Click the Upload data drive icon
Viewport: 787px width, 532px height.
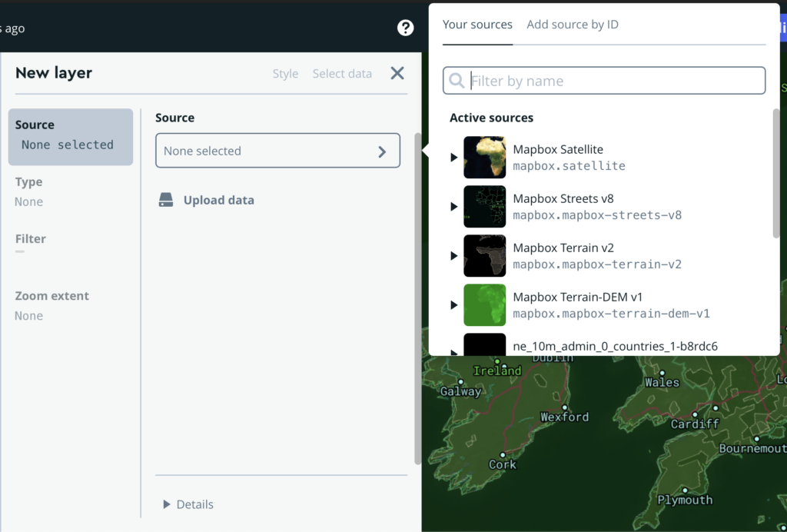point(166,200)
